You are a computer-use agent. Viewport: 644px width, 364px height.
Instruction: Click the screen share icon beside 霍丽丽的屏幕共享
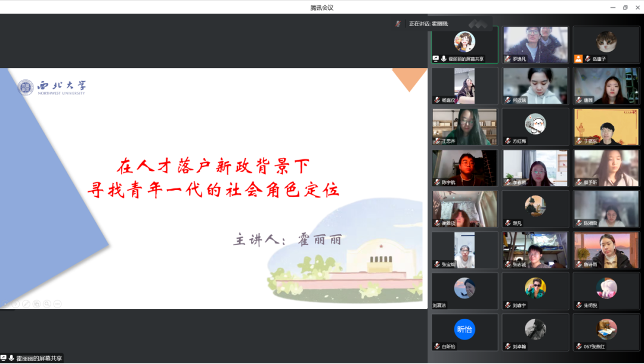point(436,59)
